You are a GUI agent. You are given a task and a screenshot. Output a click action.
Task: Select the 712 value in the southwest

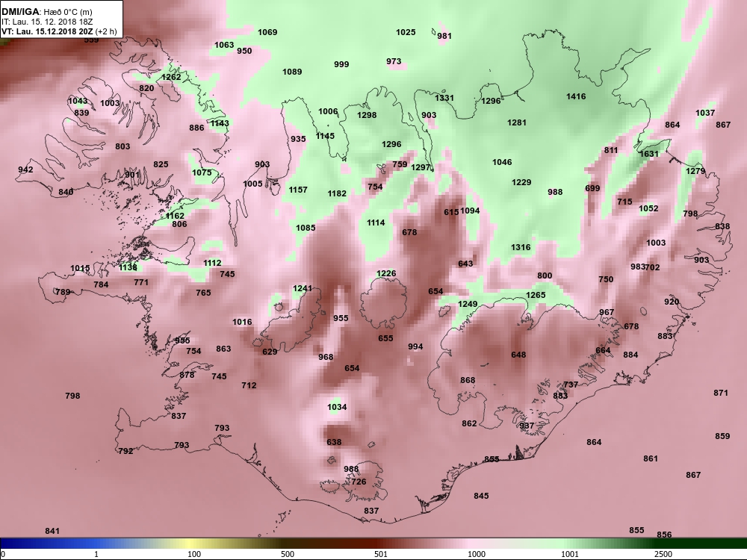[249, 385]
